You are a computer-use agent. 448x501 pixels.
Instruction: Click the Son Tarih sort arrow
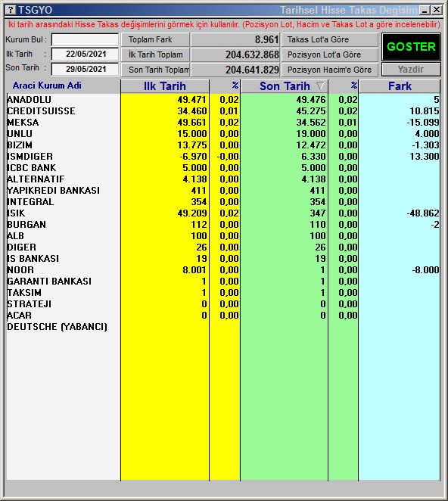coord(320,86)
